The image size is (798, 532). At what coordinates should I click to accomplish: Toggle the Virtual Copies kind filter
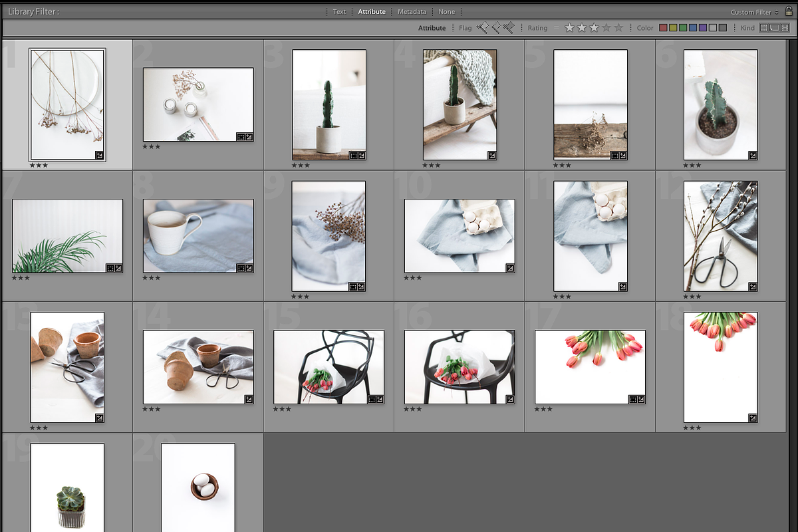[774, 28]
